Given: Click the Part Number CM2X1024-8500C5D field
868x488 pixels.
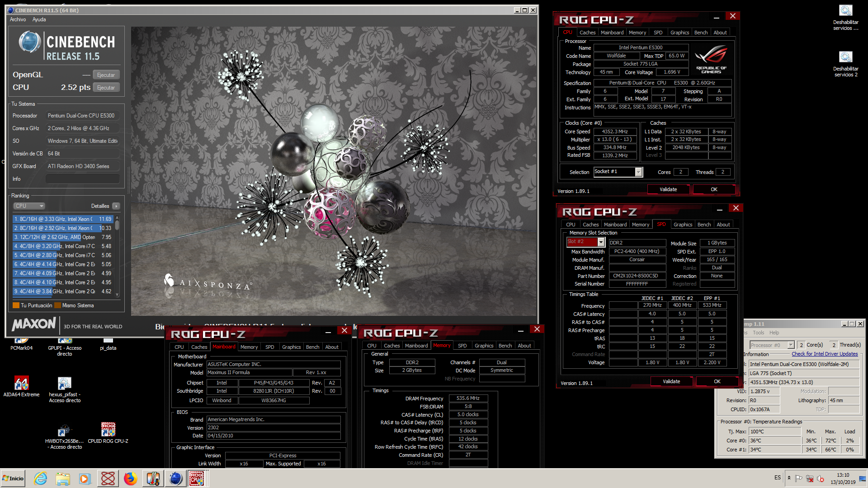Looking at the screenshot, I should tap(637, 276).
